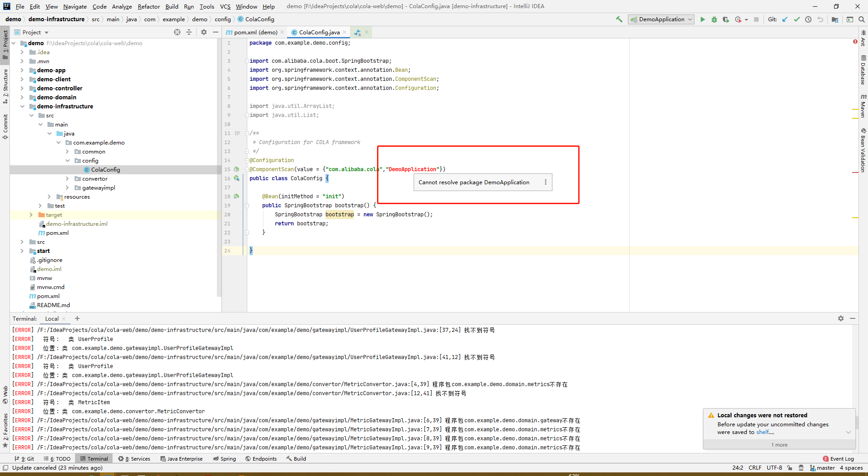Click the Build Project hammer icon
This screenshot has height=476, width=868.
(x=619, y=19)
